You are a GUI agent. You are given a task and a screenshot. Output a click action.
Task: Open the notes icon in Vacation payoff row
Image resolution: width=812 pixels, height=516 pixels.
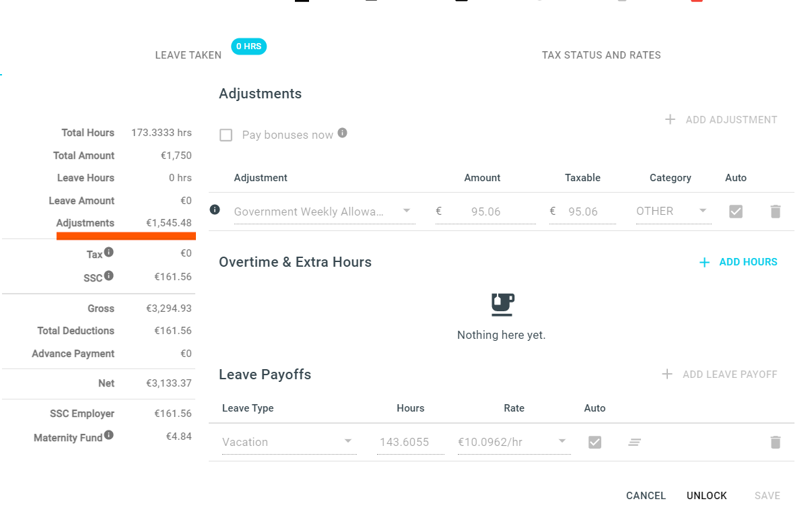(634, 442)
